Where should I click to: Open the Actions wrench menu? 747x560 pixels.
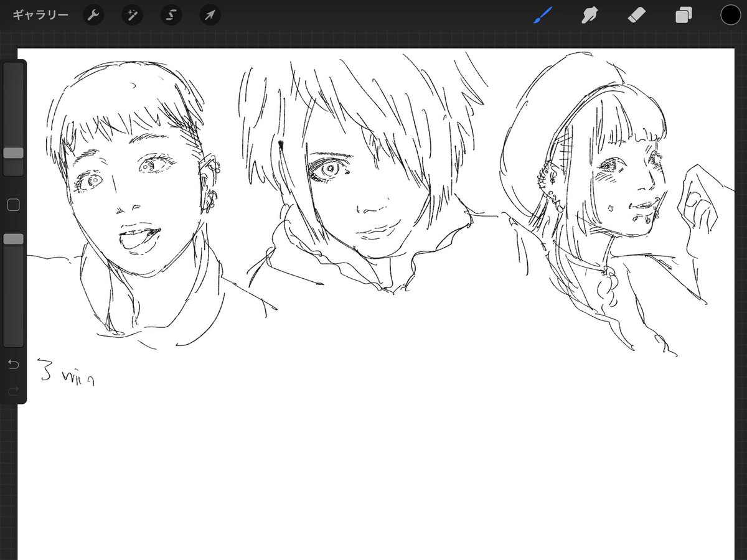(x=93, y=15)
